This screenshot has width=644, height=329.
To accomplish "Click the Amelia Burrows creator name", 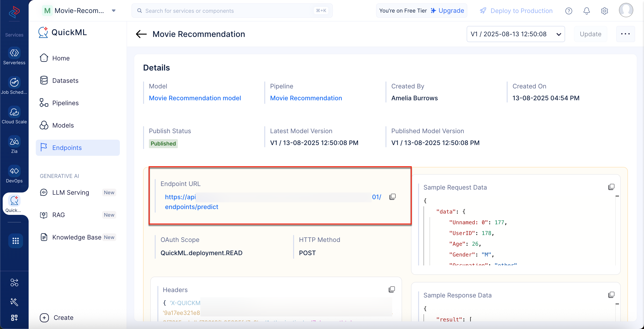I will click(415, 98).
